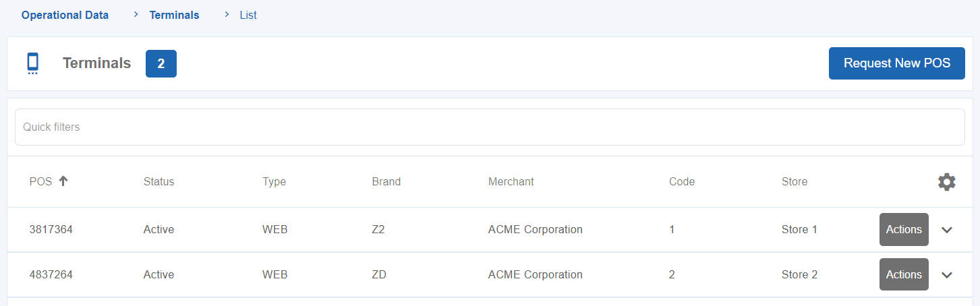Navigate to Terminals breadcrumb link

(x=174, y=15)
